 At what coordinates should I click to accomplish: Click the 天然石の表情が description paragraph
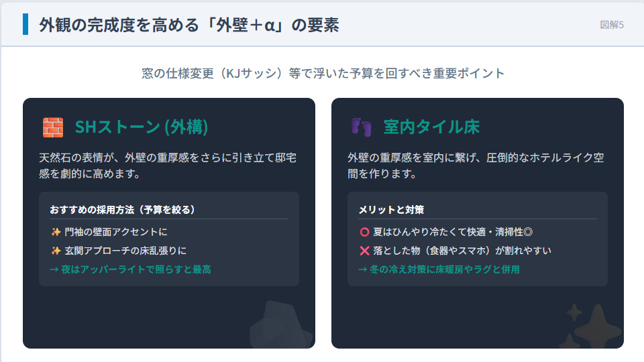click(168, 166)
